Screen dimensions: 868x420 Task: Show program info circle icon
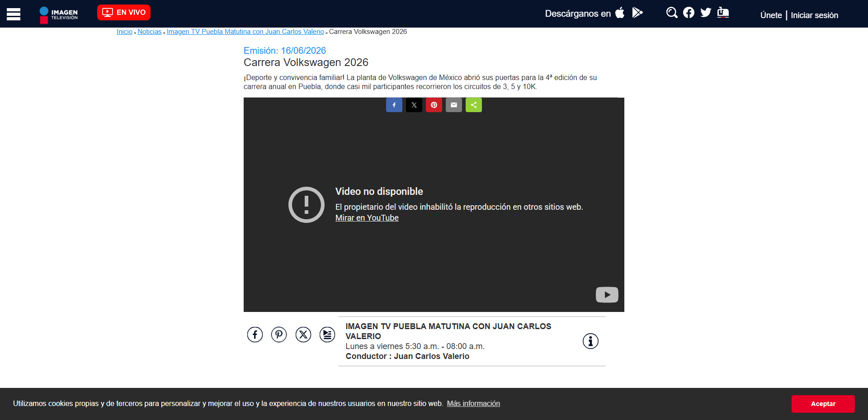590,341
